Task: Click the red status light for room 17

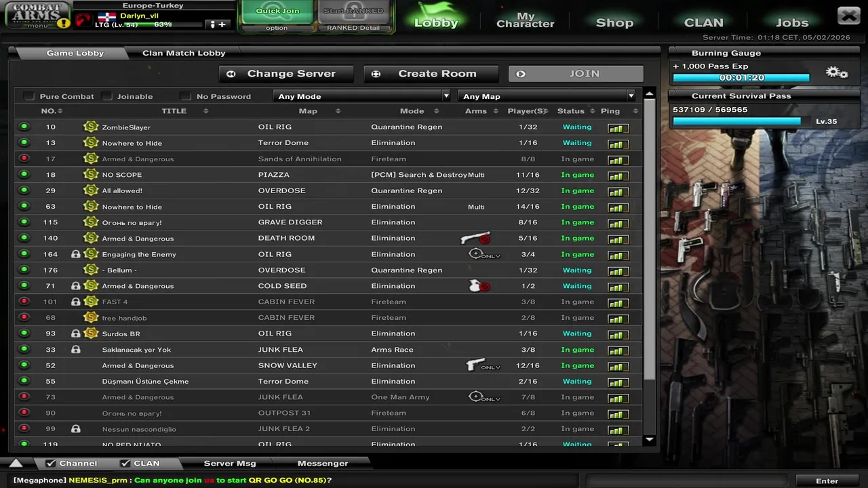Action: 24,159
